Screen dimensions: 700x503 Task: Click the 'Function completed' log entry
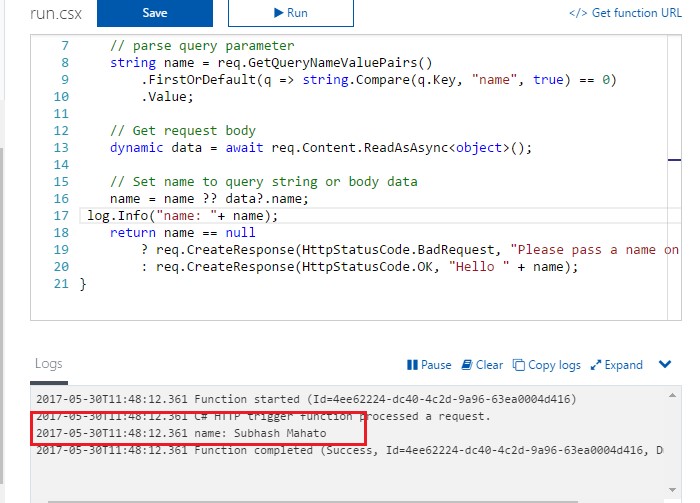click(349, 450)
